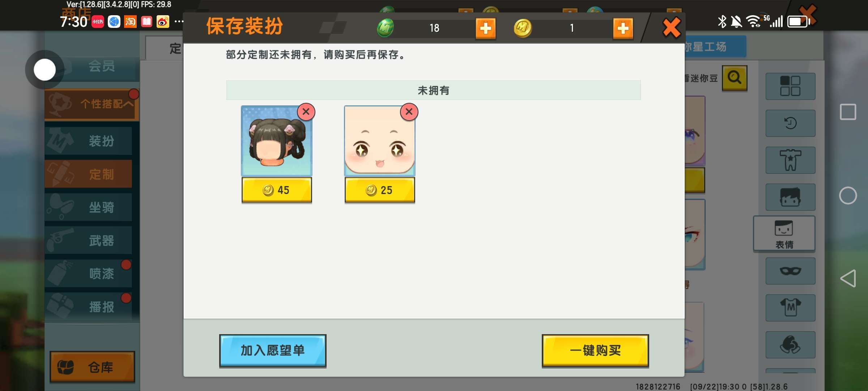Tap the Android back navigation triangle
868x391 pixels.
848,278
